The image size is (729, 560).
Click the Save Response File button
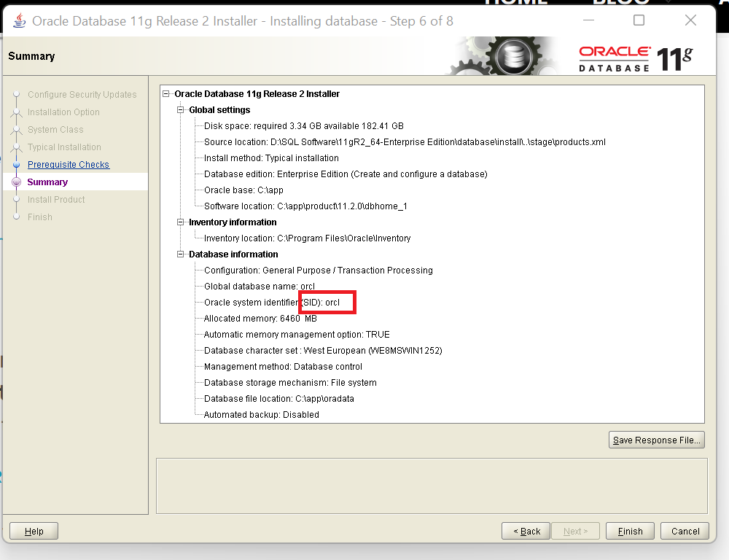pos(657,440)
